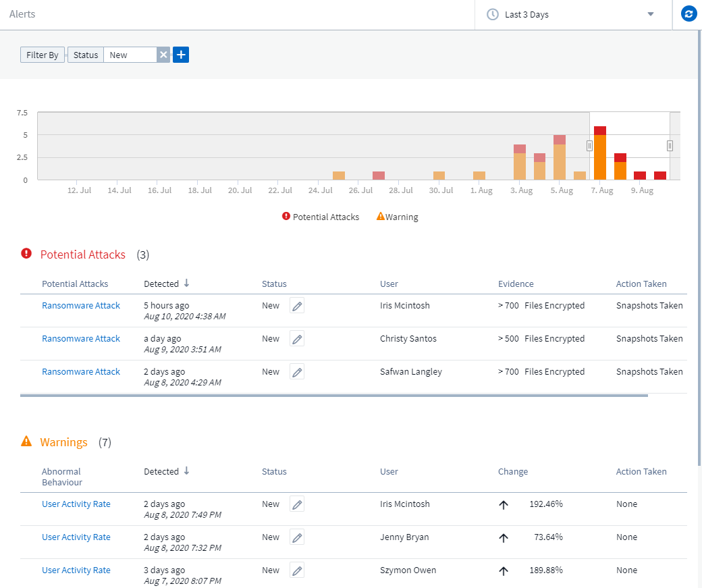Open Ransomware Attack detected Aug 10

(81, 306)
